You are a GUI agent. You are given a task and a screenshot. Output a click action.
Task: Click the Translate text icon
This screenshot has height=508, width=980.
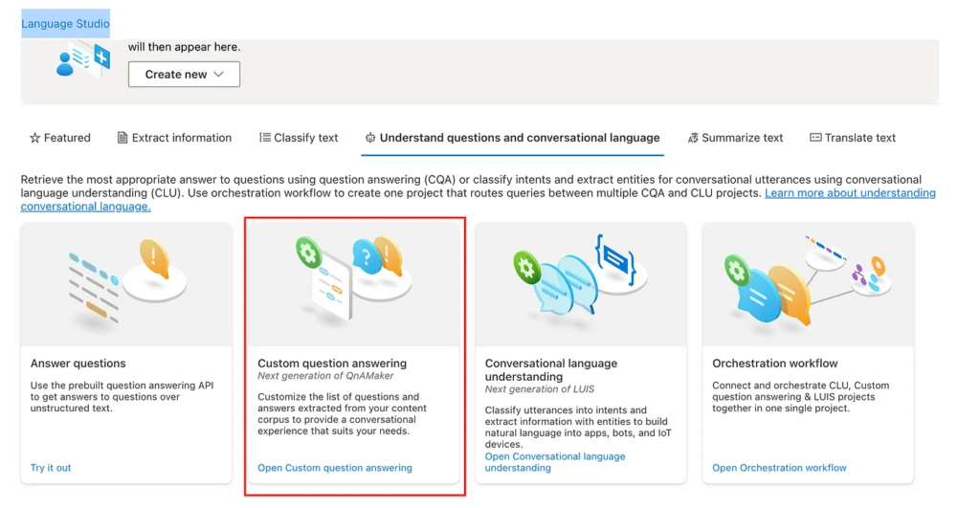pos(815,138)
